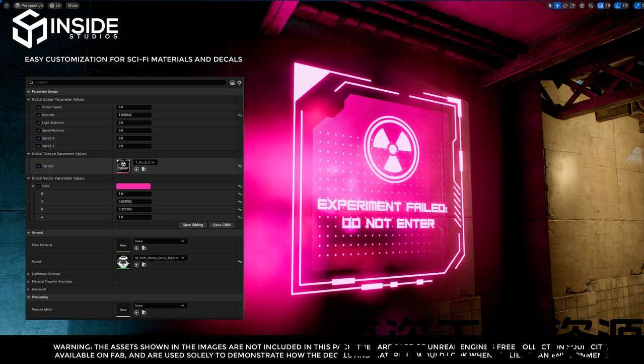Disable the Speed Rotation parameter override
Screen dimensions: 644x364
pos(39,131)
